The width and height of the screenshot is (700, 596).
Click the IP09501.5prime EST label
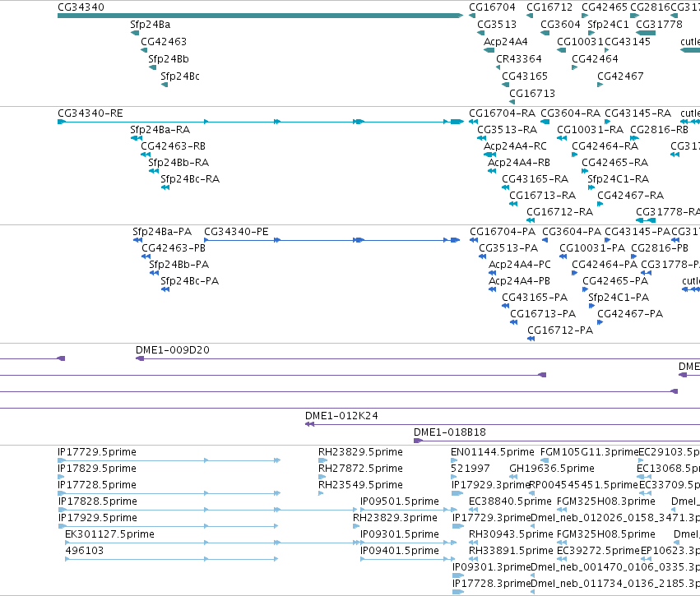point(400,501)
